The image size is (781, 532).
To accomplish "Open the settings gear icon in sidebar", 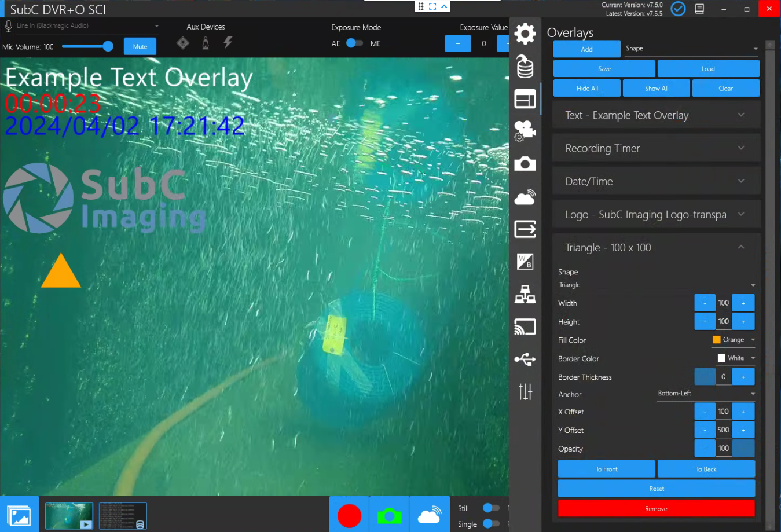I will coord(525,34).
